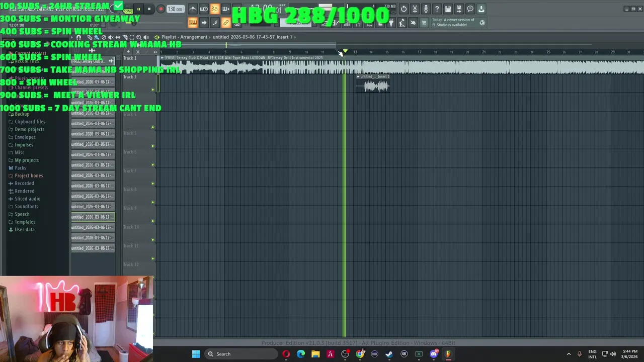Mute Track 2 via its green dot
644x362 pixels.
(x=153, y=90)
